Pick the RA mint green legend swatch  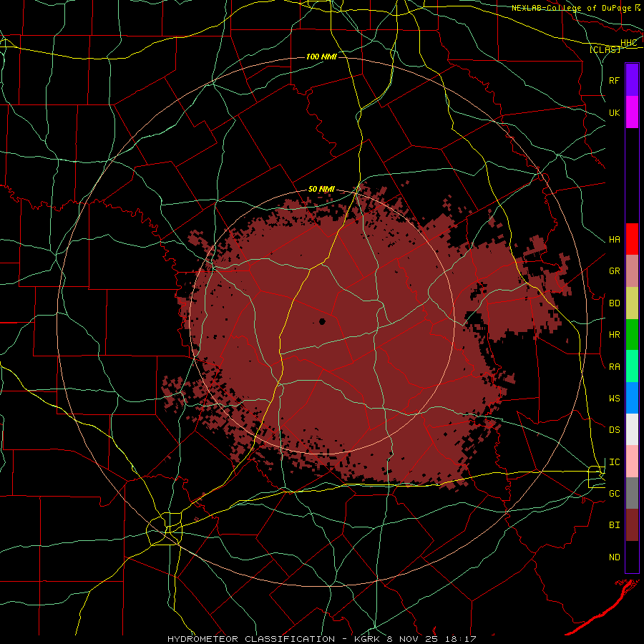pos(632,366)
